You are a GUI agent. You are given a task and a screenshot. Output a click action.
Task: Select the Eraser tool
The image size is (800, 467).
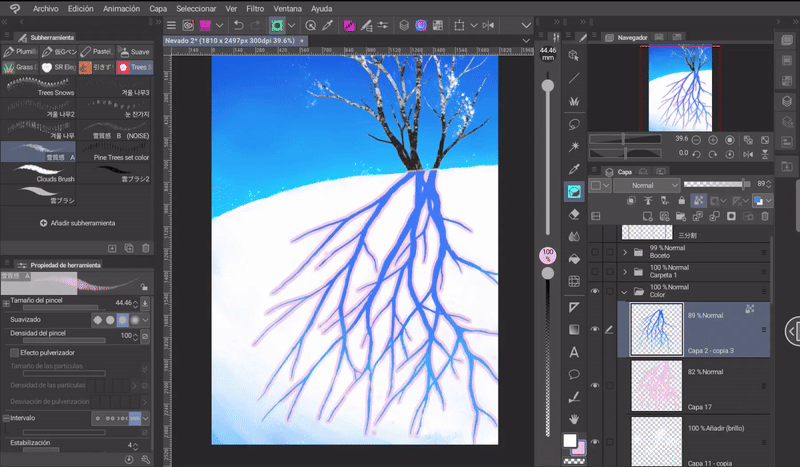(574, 213)
